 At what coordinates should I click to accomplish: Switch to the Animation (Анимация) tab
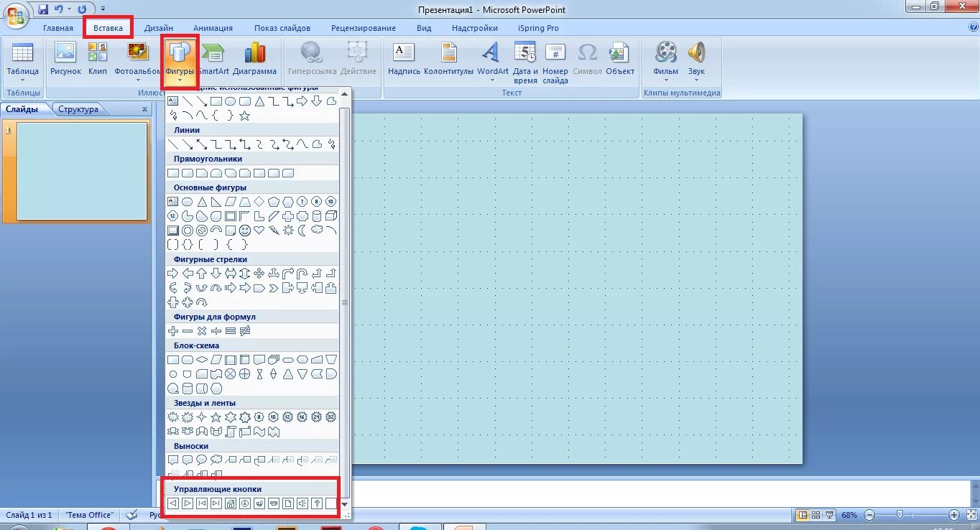coord(213,28)
